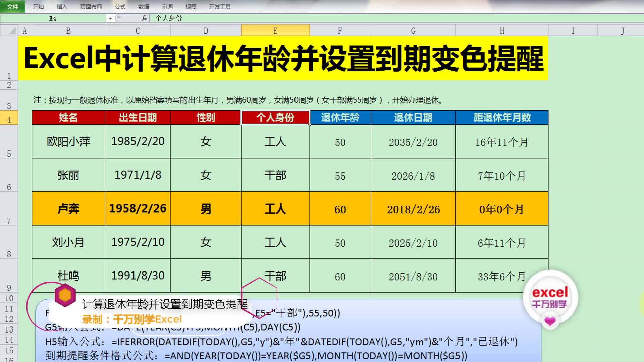
Task: Click birth date 1958/2/26
Action: point(138,208)
